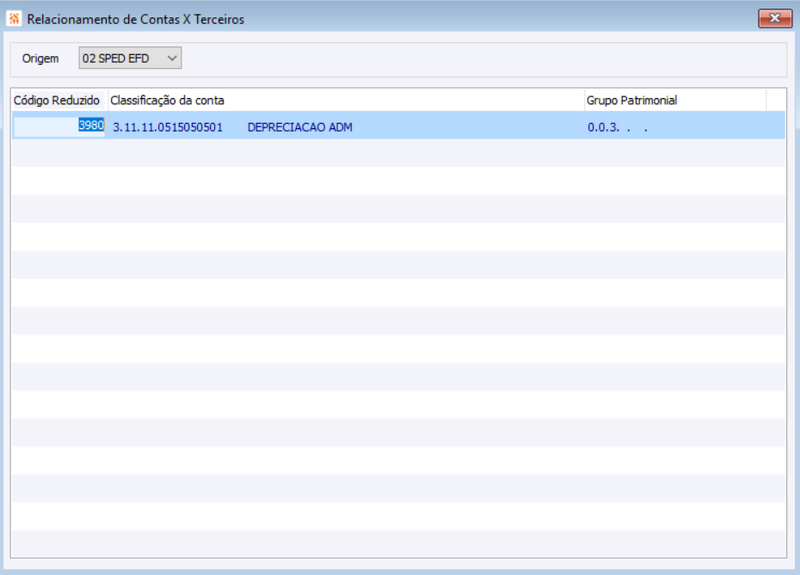800x575 pixels.
Task: Open the Origem dropdown showing 02 SPED EFD
Action: tap(130, 58)
